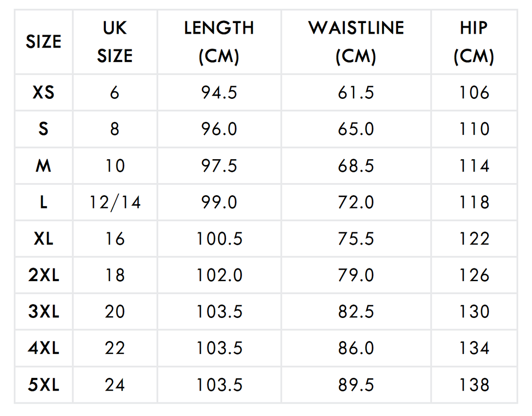Click the waistline value 79.0

point(356,275)
